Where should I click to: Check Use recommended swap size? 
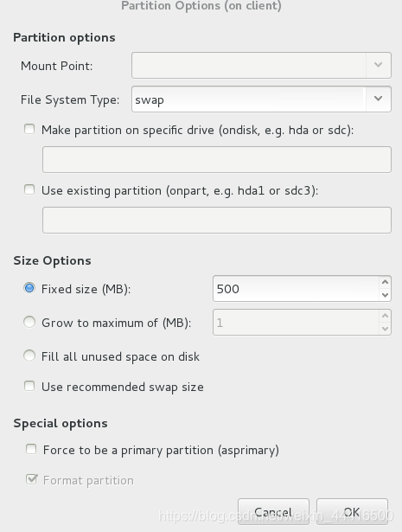pos(29,386)
